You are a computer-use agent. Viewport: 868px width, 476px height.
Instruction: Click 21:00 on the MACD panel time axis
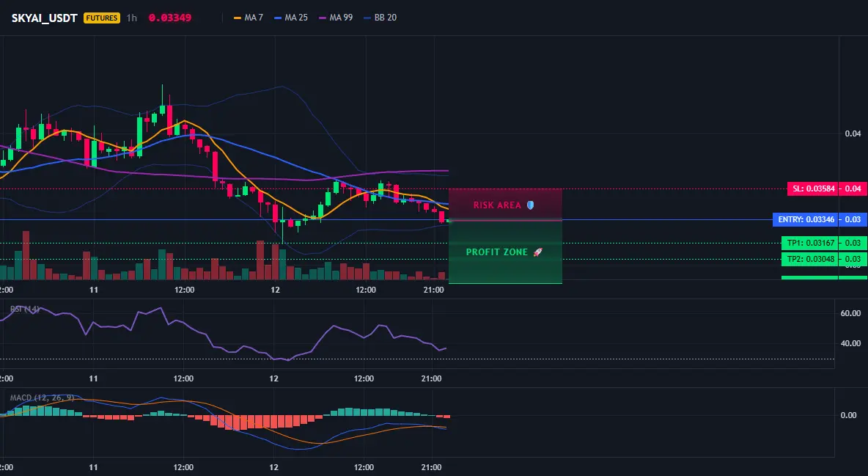click(x=431, y=467)
